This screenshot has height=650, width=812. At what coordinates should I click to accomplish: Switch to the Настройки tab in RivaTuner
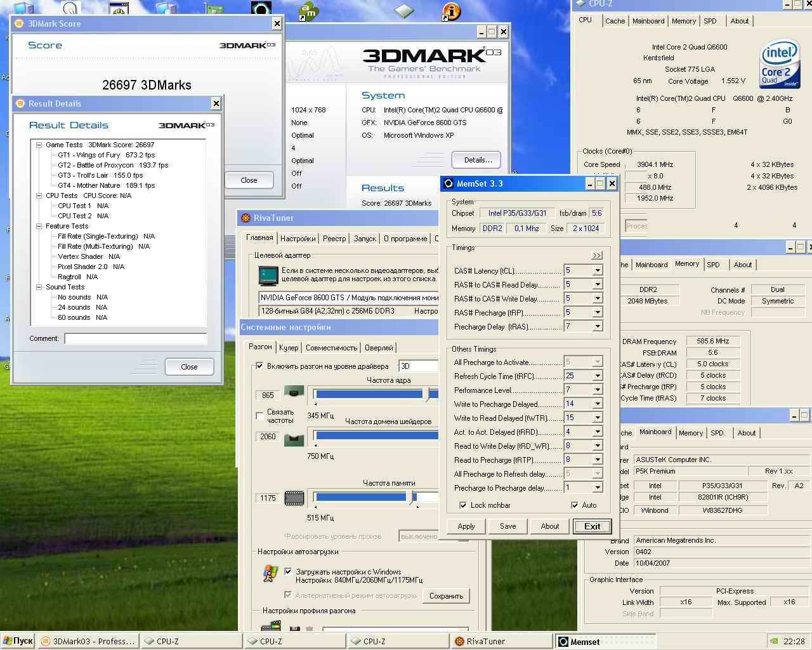point(298,239)
